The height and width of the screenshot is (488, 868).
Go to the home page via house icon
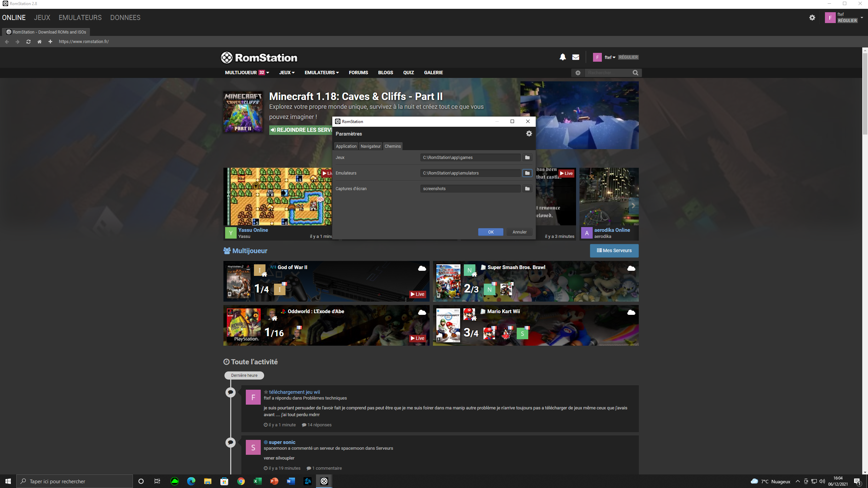tap(39, 42)
